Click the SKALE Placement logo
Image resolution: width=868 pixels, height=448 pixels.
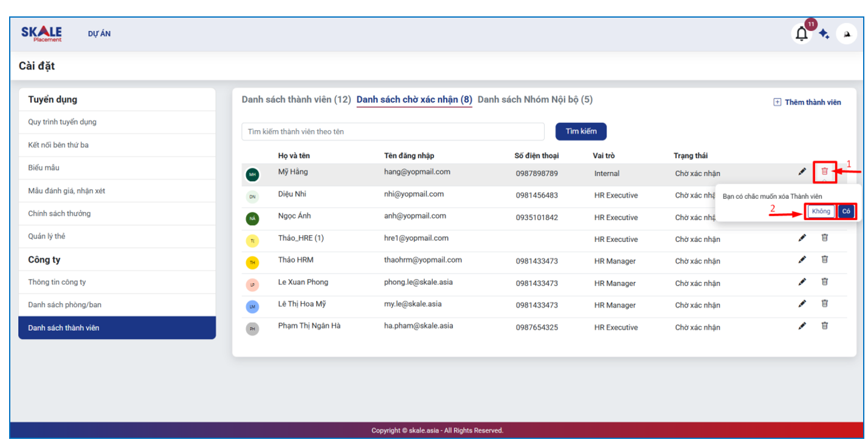tap(41, 33)
